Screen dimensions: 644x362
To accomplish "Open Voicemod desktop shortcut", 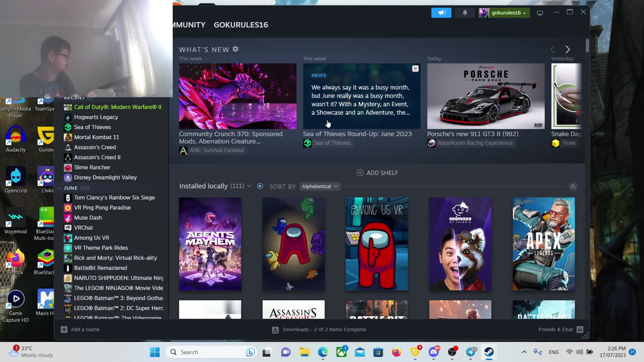I will (16, 221).
